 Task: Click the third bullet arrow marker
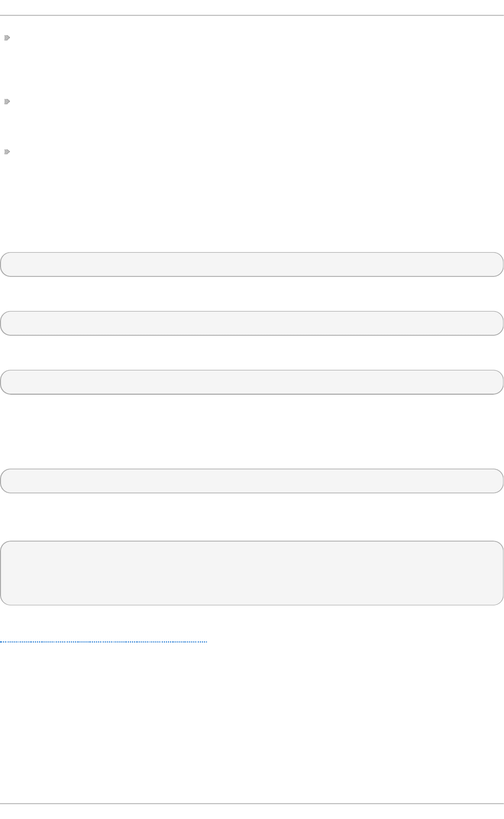coord(7,152)
